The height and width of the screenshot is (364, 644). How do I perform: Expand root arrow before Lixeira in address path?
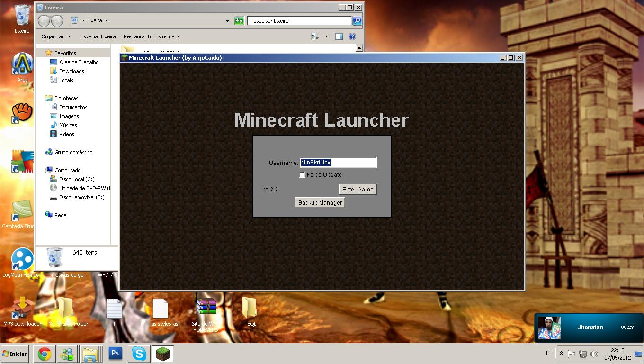pos(84,21)
